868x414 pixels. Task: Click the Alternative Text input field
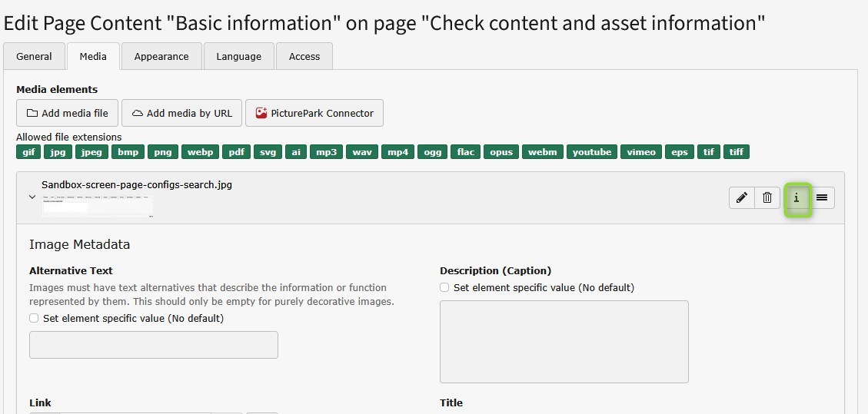(154, 345)
